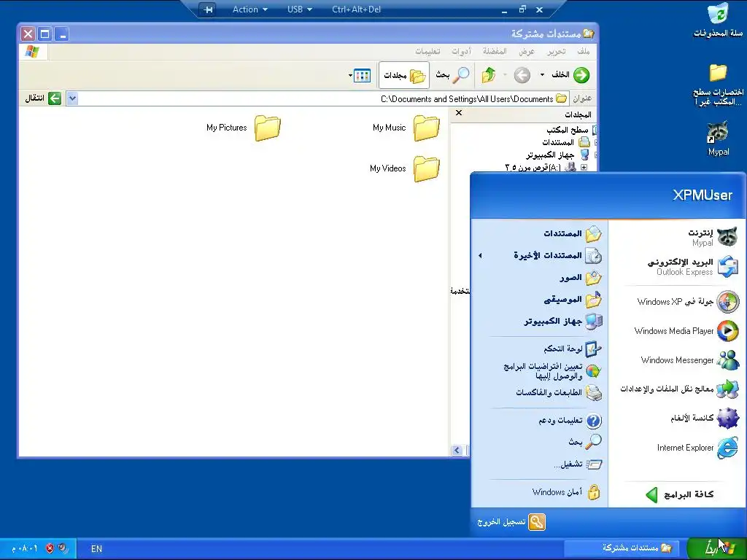Click Log Off (تسجيل الخروج) button
Viewport: 747px width, 560px height.
pos(511,522)
